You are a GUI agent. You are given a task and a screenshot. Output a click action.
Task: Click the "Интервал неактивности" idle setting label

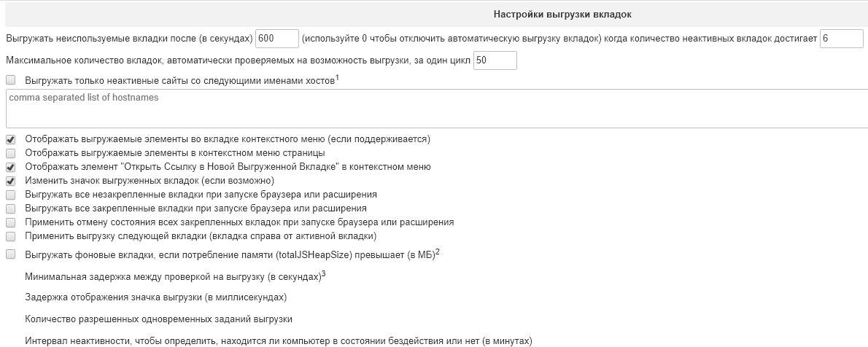pyautogui.click(x=278, y=340)
